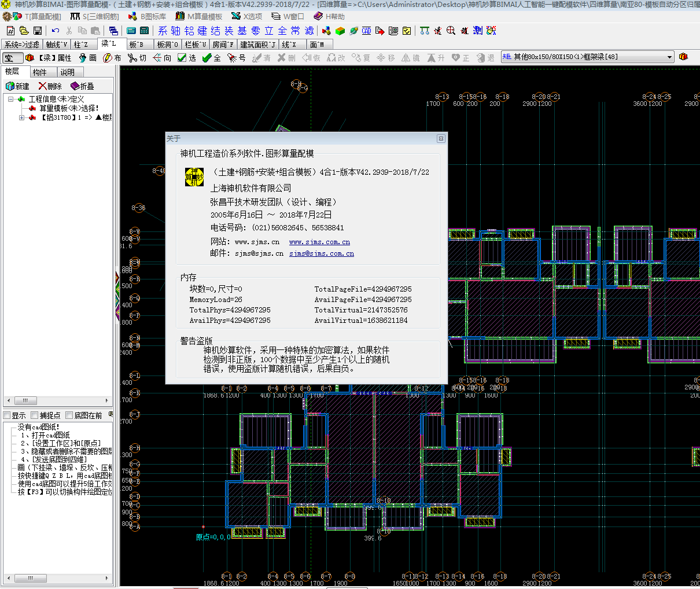The width and height of the screenshot is (700, 589).
Task: Click the cascade windows icon
Action: (x=113, y=31)
